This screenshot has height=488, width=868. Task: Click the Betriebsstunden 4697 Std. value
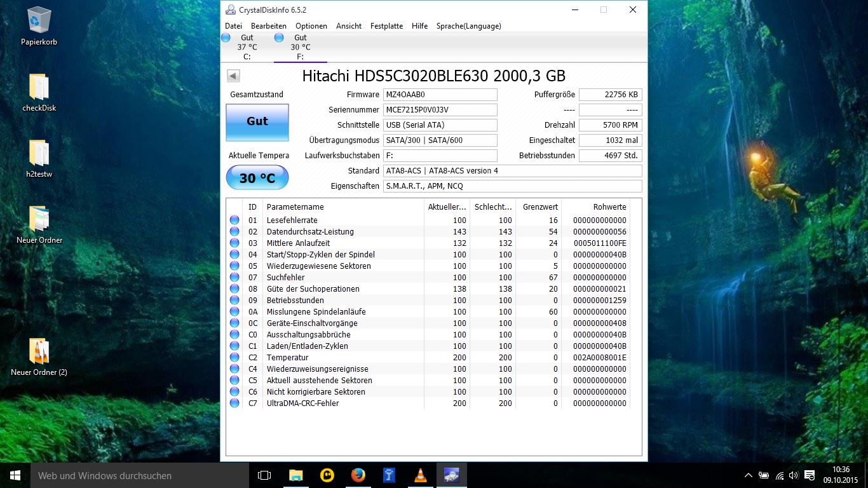tap(611, 156)
